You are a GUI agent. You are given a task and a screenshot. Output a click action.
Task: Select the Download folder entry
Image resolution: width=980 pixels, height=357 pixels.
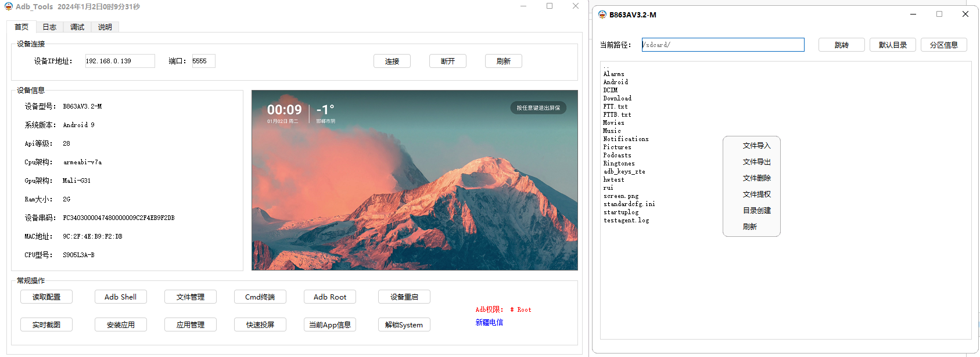tap(617, 98)
